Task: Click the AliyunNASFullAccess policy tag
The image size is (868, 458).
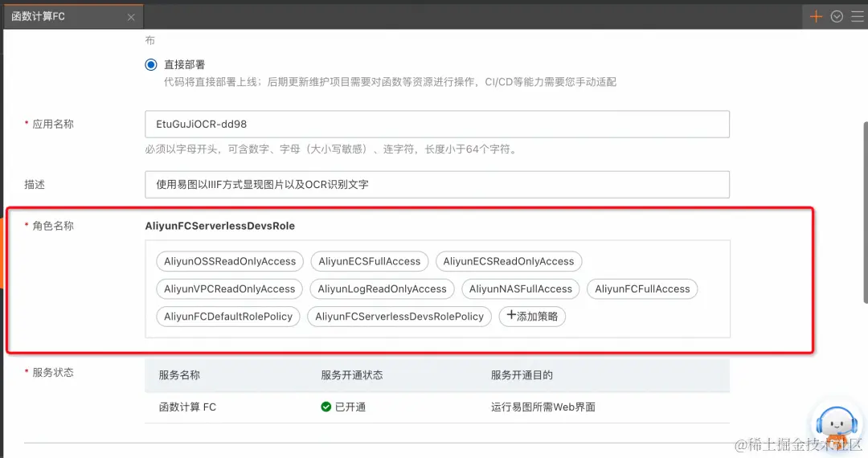Action: point(520,288)
